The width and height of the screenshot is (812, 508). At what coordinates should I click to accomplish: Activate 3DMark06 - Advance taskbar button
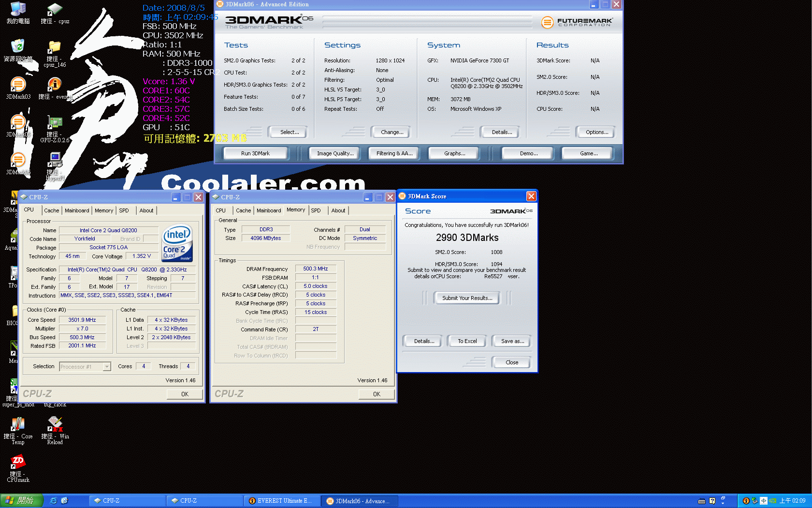(360, 501)
